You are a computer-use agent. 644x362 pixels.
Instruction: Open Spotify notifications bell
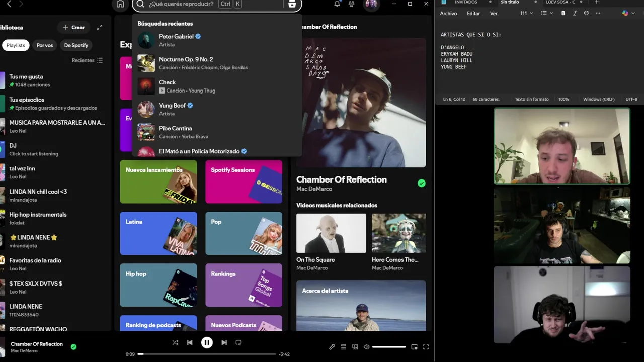(337, 4)
